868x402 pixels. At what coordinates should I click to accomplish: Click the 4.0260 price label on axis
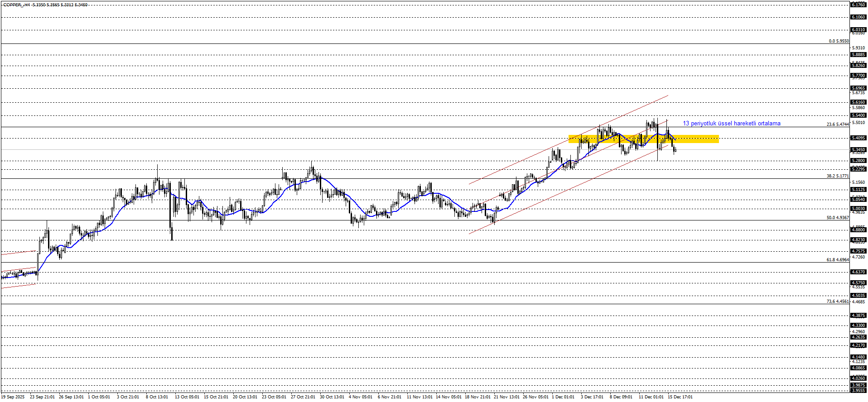858,378
